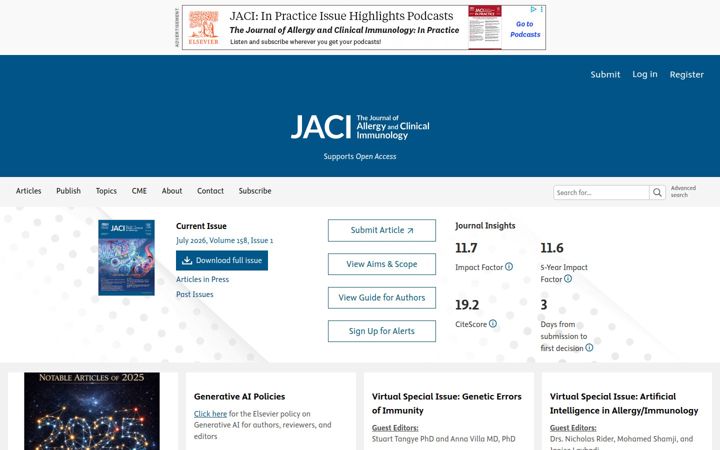Viewport: 720px width, 450px height.
Task: Open 5-Year Impact Factor info icon
Action: coord(568,279)
